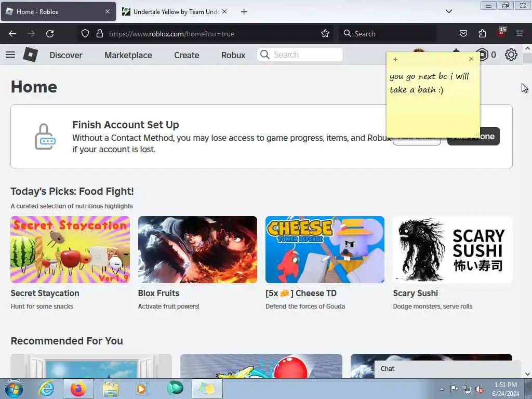Open the Firefox application menu

[x=520, y=34]
